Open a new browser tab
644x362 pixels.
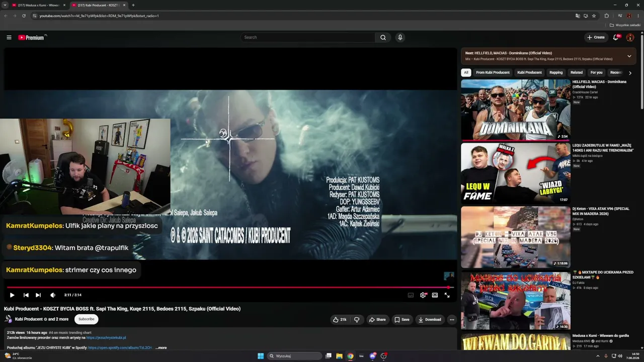[133, 5]
